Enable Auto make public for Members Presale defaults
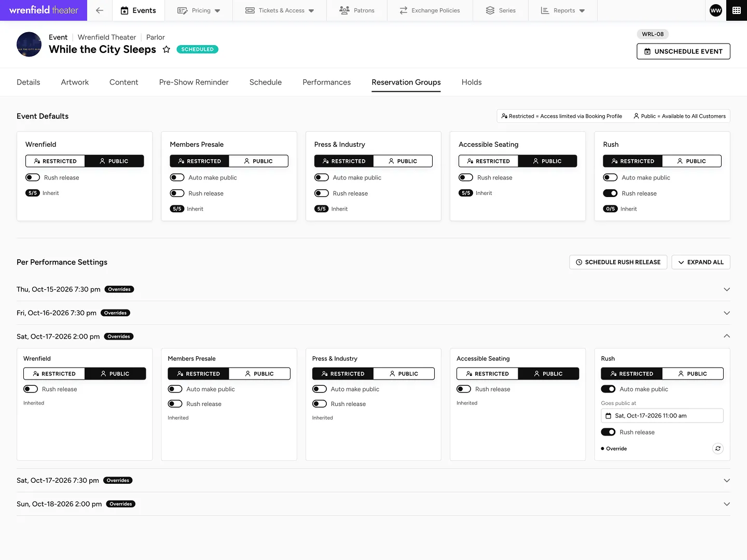Screen dimensions: 747x560 [177, 177]
